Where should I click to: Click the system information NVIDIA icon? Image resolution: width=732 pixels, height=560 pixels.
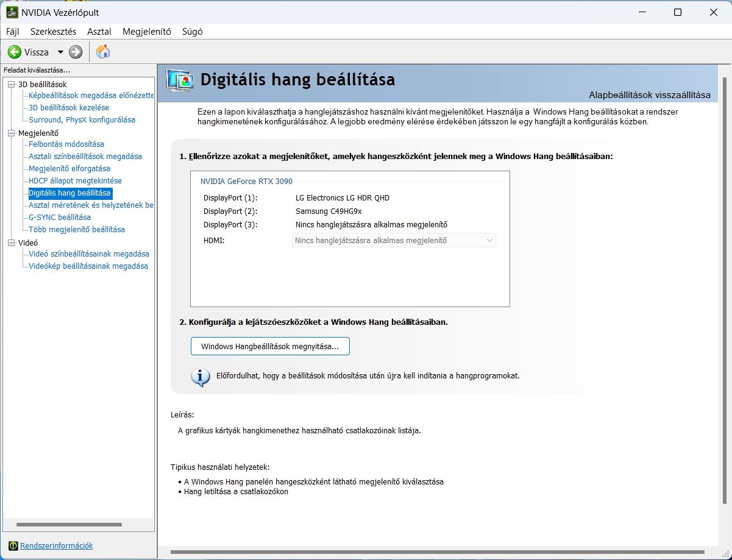(13, 545)
